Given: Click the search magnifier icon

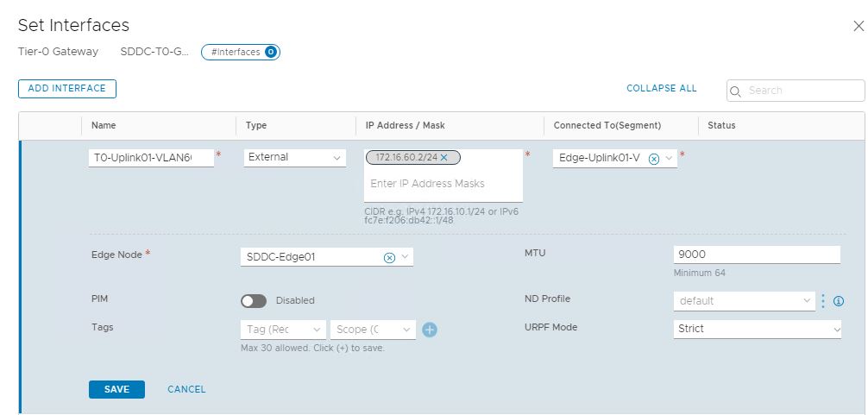Looking at the screenshot, I should pos(736,91).
